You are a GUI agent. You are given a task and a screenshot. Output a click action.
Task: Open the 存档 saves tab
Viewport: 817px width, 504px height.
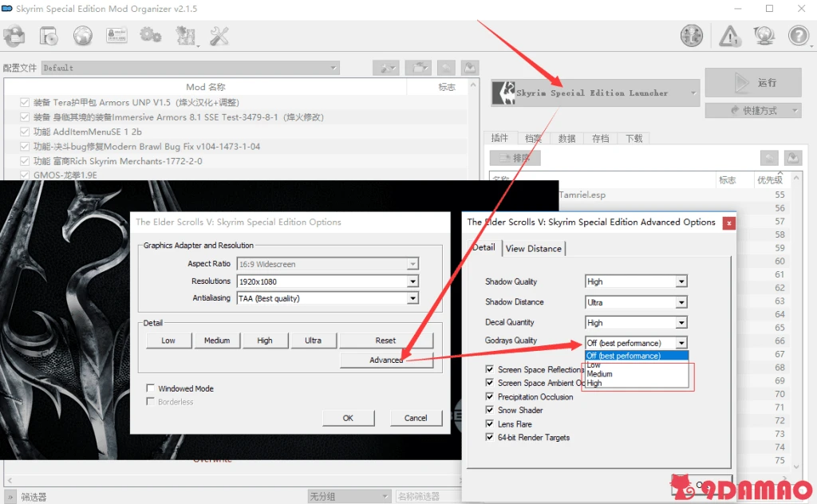point(600,139)
